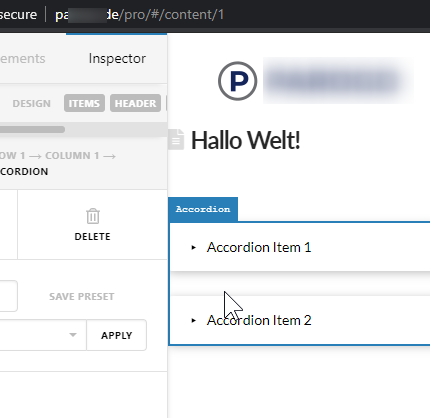Click the DELETE label button

(x=93, y=237)
